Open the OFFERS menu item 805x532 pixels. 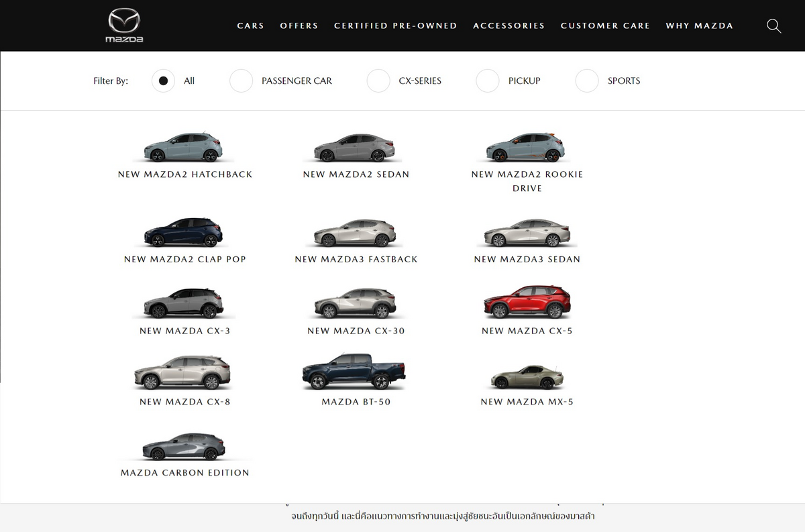pyautogui.click(x=299, y=25)
